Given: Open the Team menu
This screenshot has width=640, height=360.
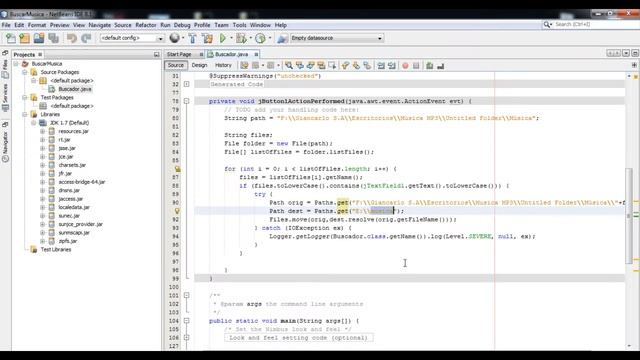Looking at the screenshot, I should [221, 25].
